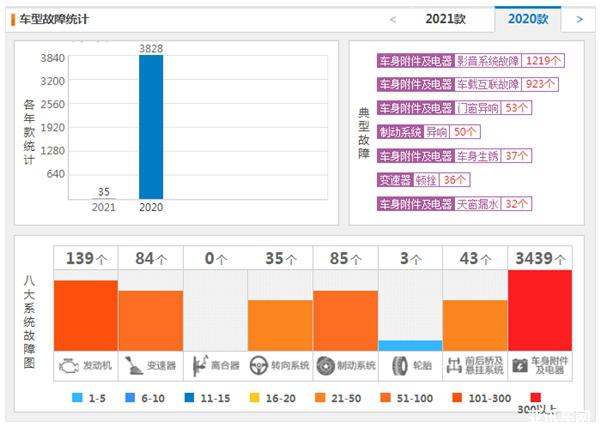Select the clutch (离合器) pedal icon
This screenshot has width=600, height=427.
199,363
